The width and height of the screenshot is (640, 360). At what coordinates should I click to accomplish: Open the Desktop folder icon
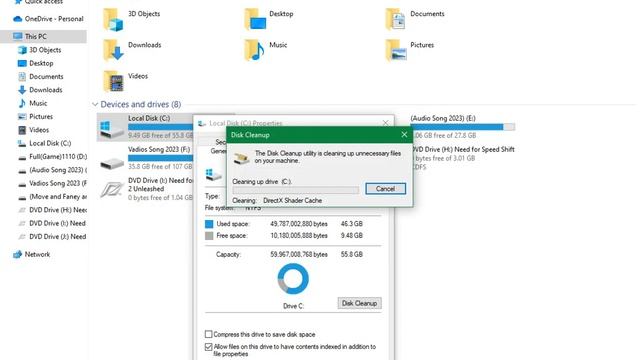pyautogui.click(x=255, y=19)
